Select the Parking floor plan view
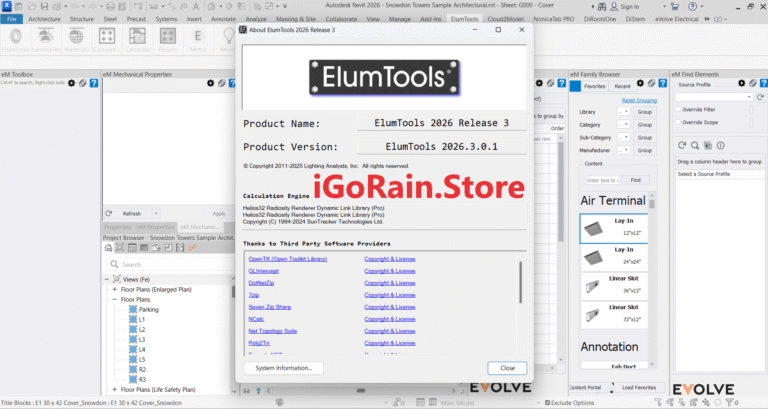The width and height of the screenshot is (768, 409). (148, 310)
